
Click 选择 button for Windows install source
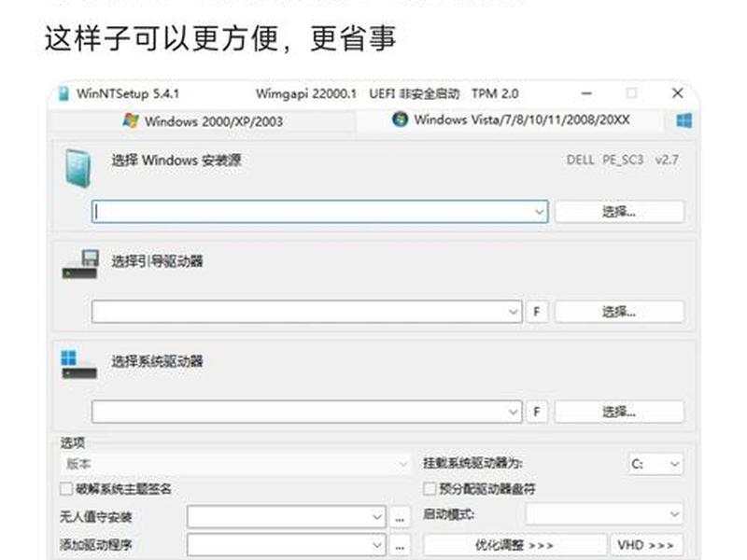point(619,212)
